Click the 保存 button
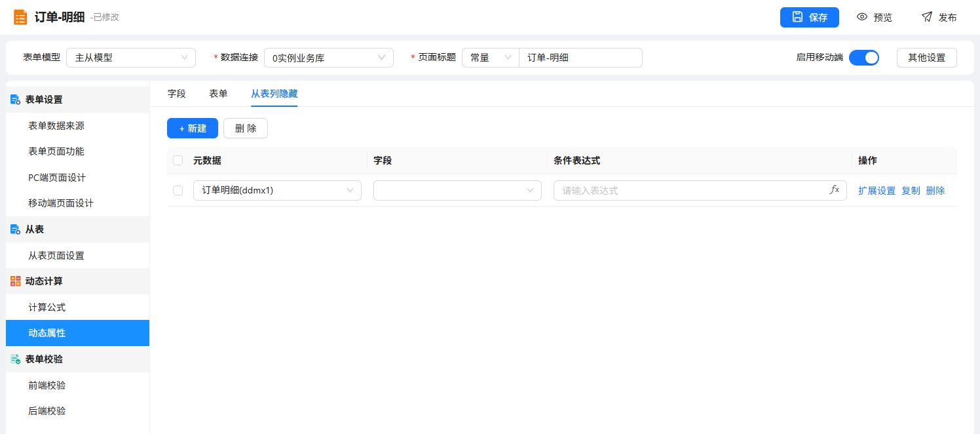The height and width of the screenshot is (434, 980). (x=810, y=17)
